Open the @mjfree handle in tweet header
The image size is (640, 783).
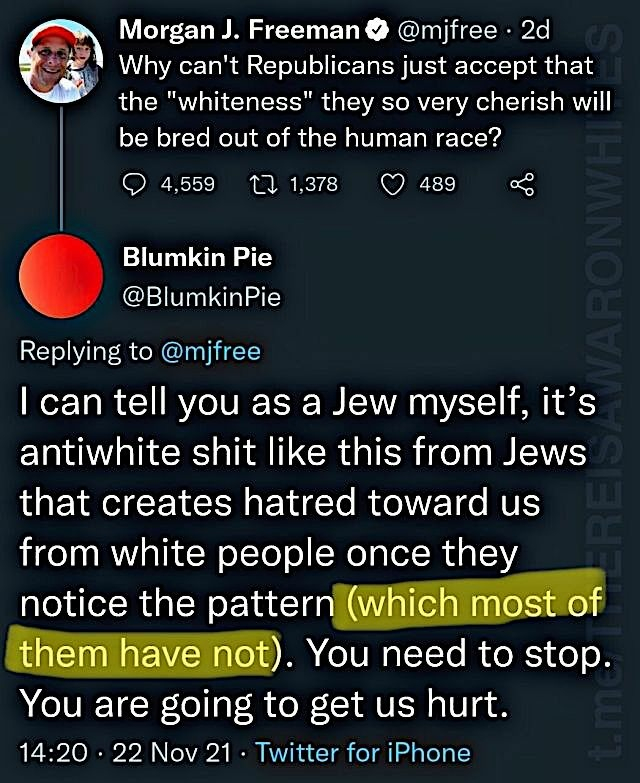point(447,30)
